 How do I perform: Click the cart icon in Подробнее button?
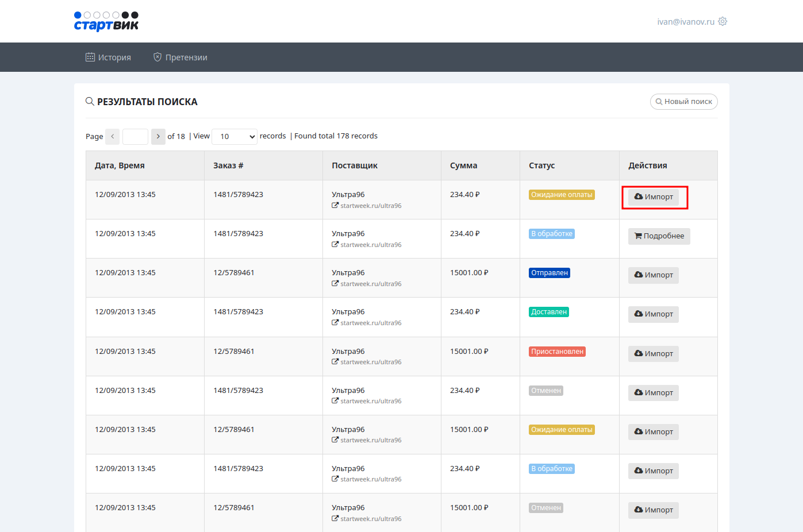pos(637,236)
